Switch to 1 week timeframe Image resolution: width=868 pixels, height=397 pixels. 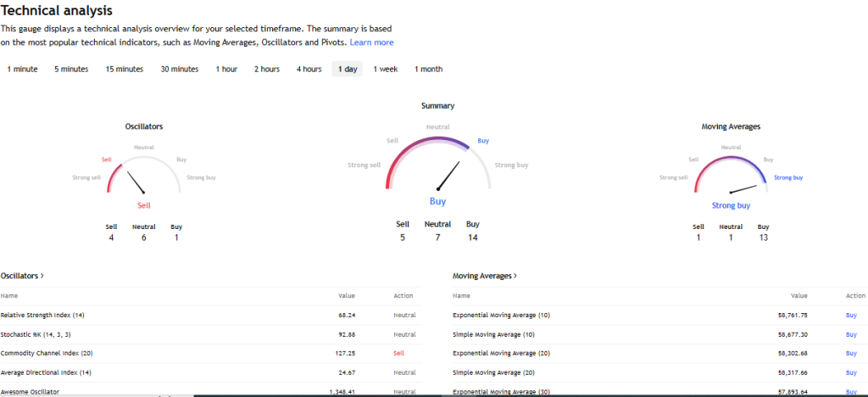pyautogui.click(x=386, y=70)
